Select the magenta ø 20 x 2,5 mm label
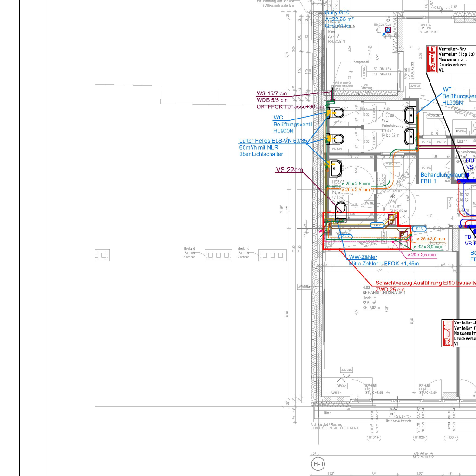The width and height of the screenshot is (476, 476). pos(421,255)
